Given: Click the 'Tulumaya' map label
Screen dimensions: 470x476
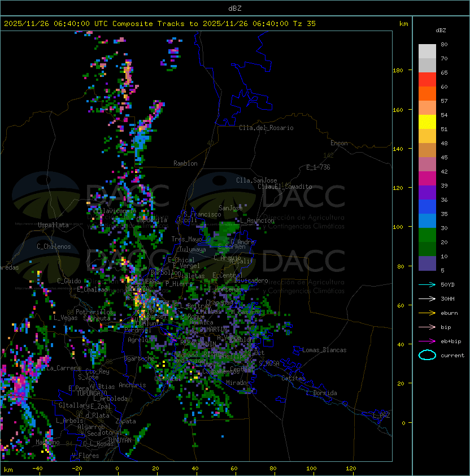Looking at the screenshot, I should 193,249.
